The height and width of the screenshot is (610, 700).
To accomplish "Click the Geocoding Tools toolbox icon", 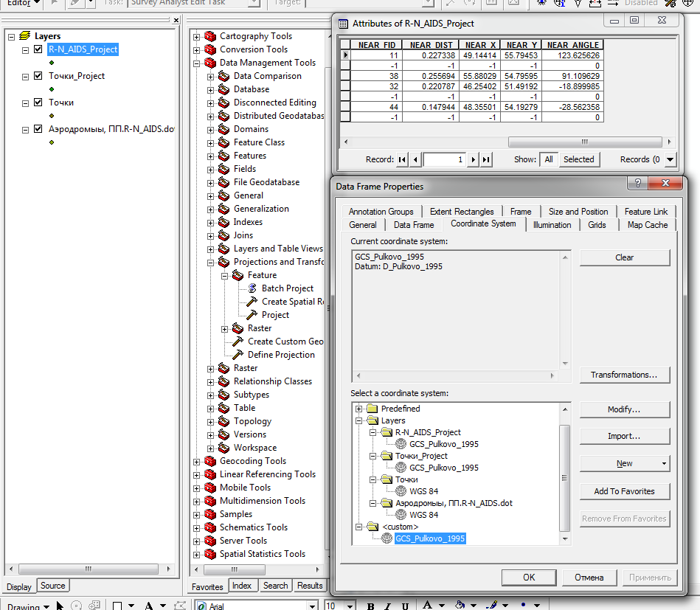I will (x=210, y=461).
